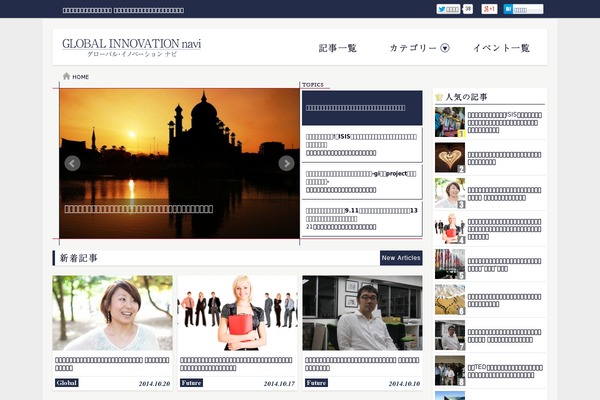Show next slide with right arrow
Image resolution: width=600 pixels, height=400 pixels.
pyautogui.click(x=286, y=163)
